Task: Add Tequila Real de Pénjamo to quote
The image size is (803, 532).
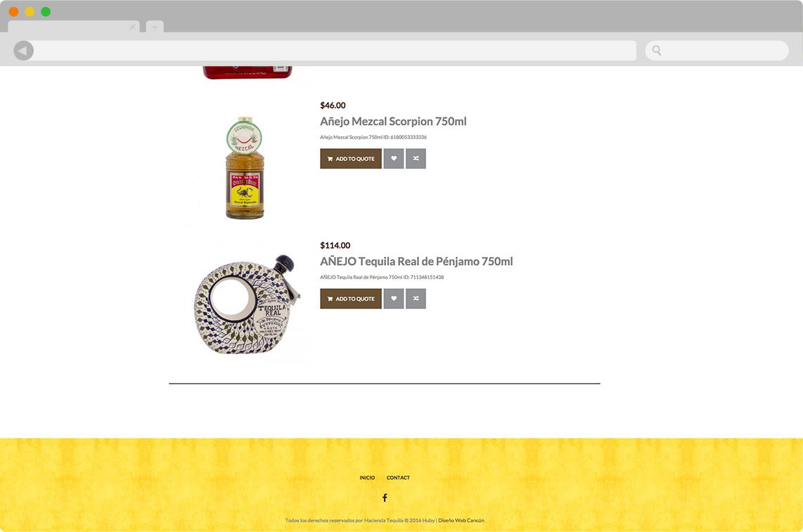Action: coord(351,299)
